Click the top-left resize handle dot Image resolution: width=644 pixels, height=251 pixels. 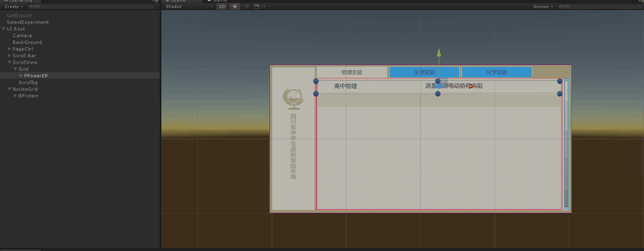tap(316, 81)
